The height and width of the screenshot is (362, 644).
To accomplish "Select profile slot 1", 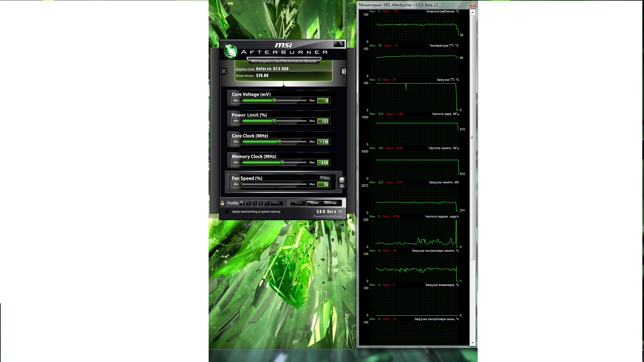I will click(x=242, y=203).
